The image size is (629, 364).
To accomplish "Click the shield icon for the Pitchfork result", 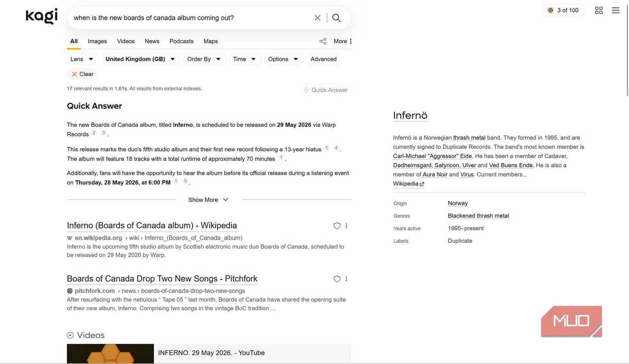I will (x=337, y=279).
